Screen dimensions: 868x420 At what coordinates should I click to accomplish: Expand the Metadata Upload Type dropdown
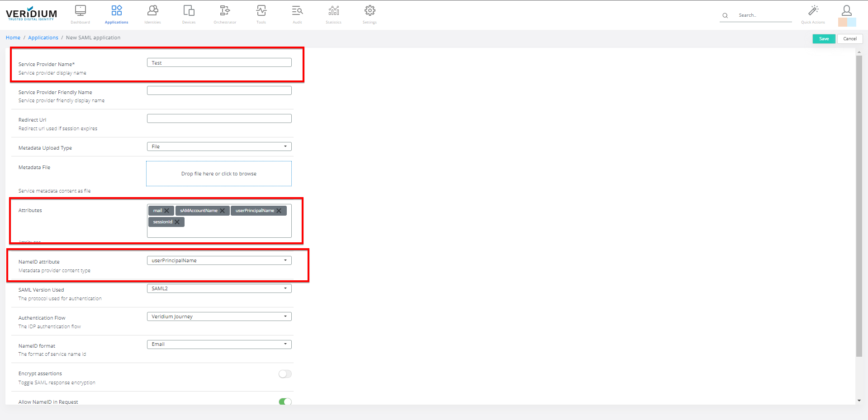tap(219, 146)
